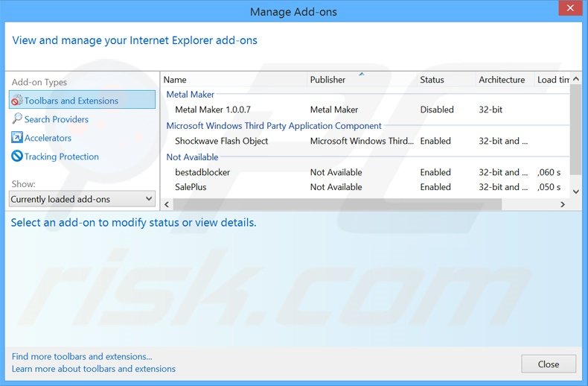
Task: Click the horizontal scrollbar right arrow
Action: [x=564, y=203]
